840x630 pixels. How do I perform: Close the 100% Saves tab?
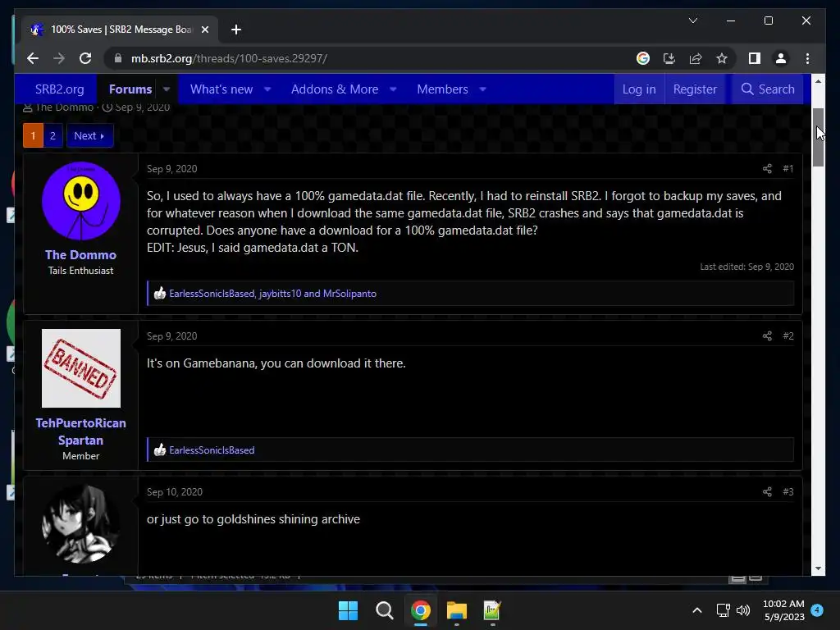(204, 30)
